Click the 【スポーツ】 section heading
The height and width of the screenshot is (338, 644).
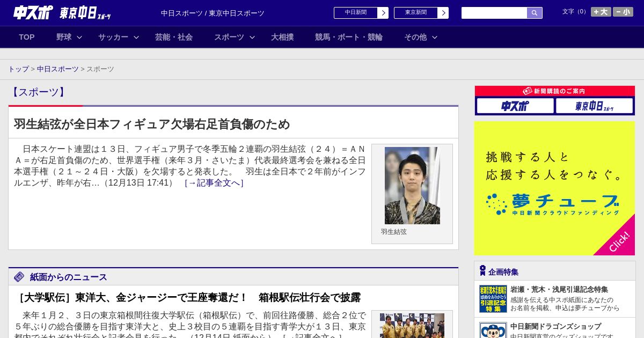pyautogui.click(x=38, y=92)
